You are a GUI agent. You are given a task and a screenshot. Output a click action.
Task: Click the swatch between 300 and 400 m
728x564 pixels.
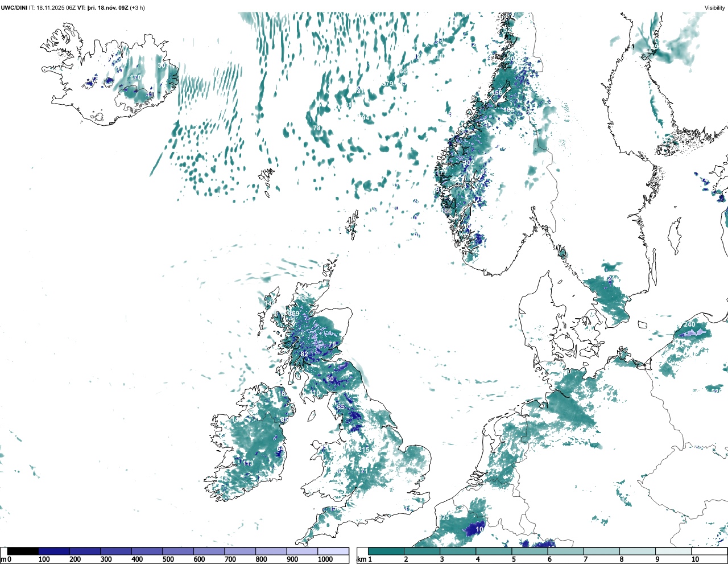pos(116,551)
